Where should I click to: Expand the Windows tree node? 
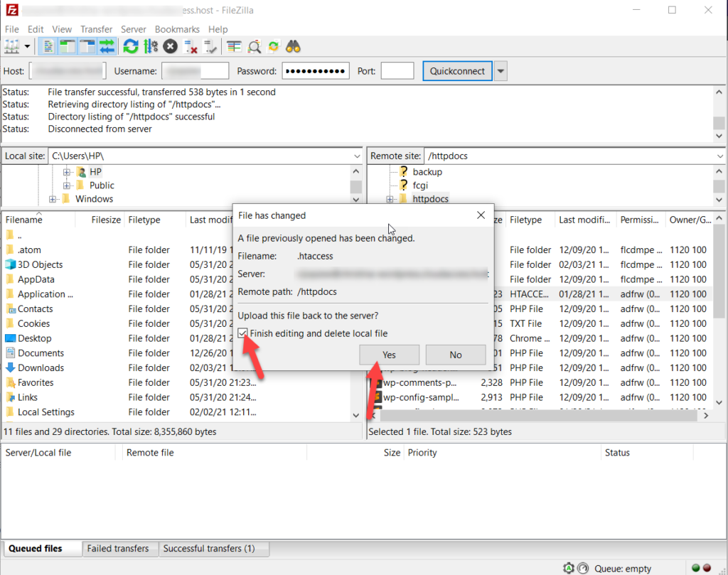(x=53, y=199)
